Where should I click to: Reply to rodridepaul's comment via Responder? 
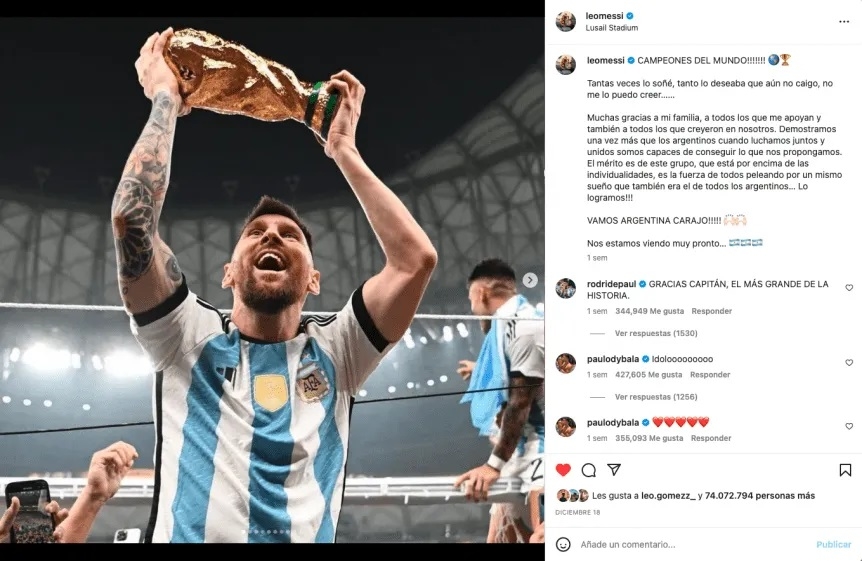[711, 311]
